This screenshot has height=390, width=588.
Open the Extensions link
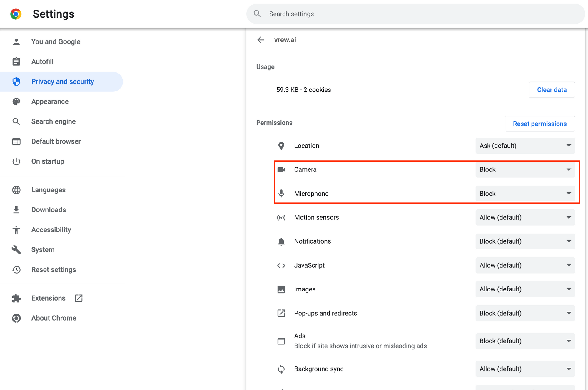(x=61, y=298)
